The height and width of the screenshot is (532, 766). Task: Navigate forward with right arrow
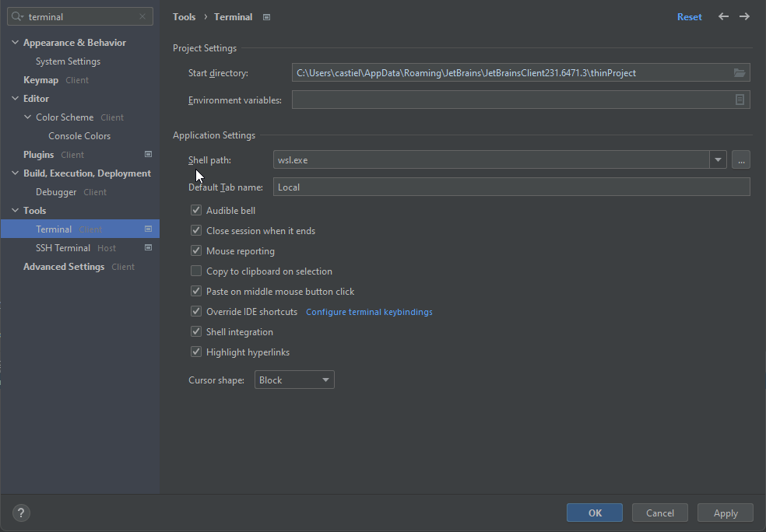[744, 16]
